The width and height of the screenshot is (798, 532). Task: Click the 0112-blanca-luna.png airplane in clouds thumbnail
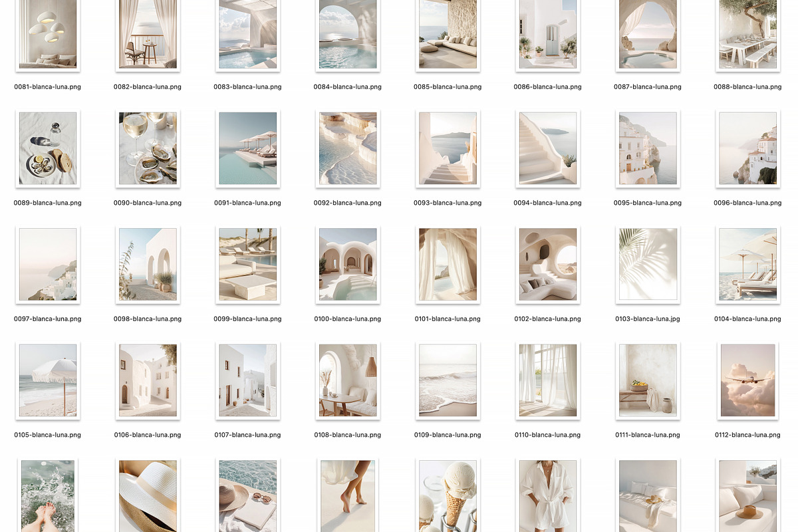(747, 380)
